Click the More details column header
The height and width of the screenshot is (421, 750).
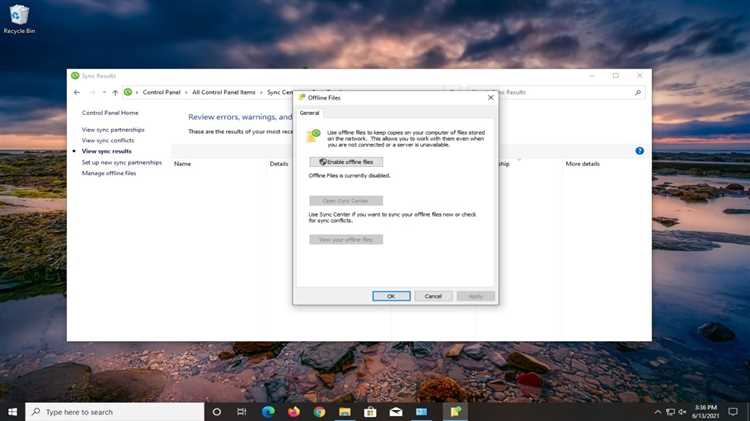(583, 163)
